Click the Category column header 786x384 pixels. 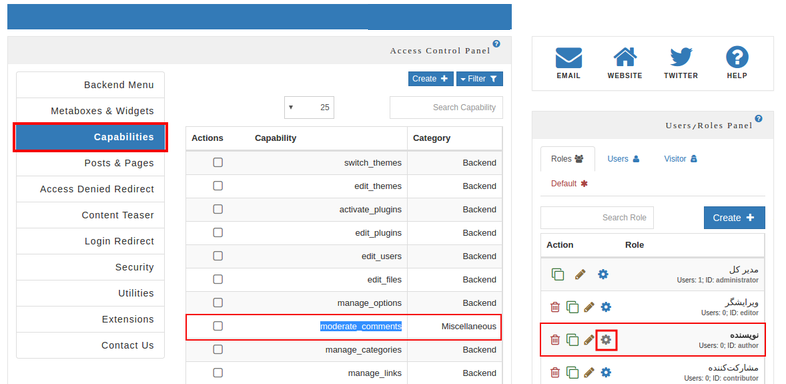coord(432,138)
